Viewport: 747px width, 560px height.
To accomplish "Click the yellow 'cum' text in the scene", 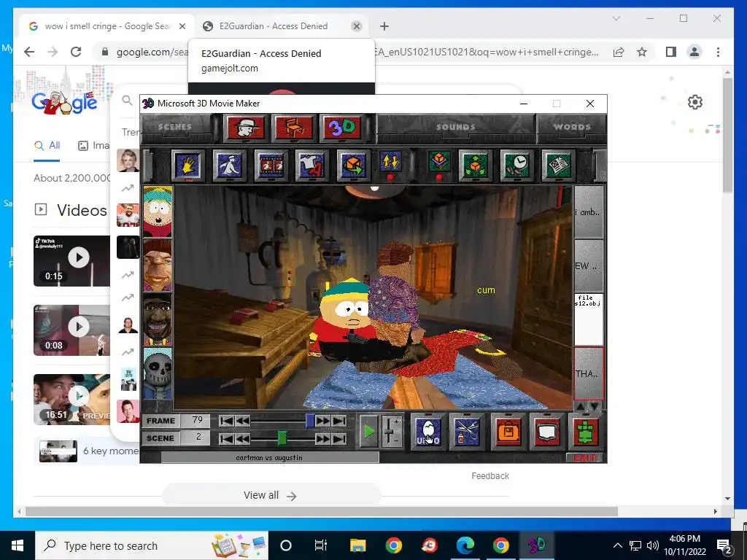I will pos(486,290).
